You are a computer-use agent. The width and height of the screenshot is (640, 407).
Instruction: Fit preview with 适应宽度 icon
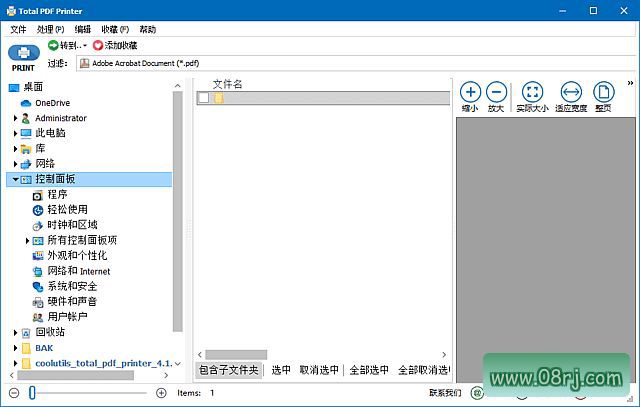click(x=571, y=92)
